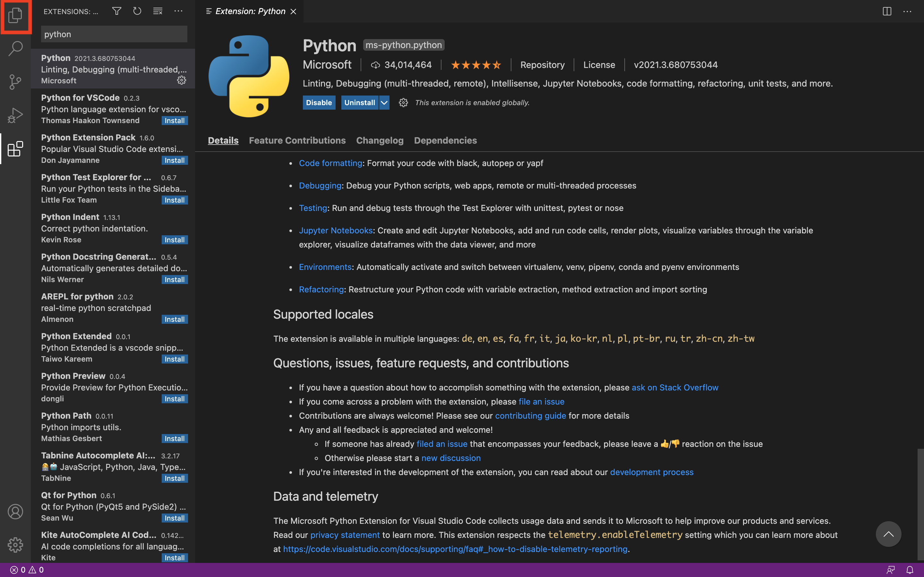924x577 pixels.
Task: Open the Source Control view
Action: pyautogui.click(x=15, y=82)
